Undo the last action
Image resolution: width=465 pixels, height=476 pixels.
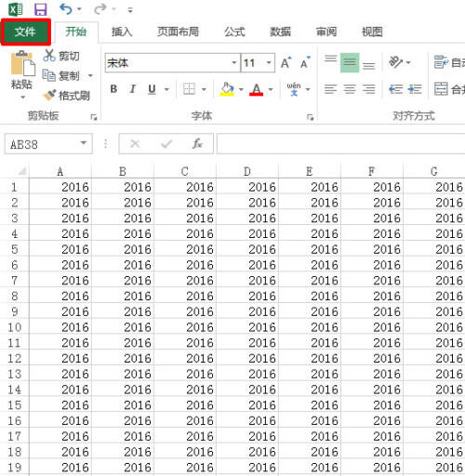tap(66, 9)
